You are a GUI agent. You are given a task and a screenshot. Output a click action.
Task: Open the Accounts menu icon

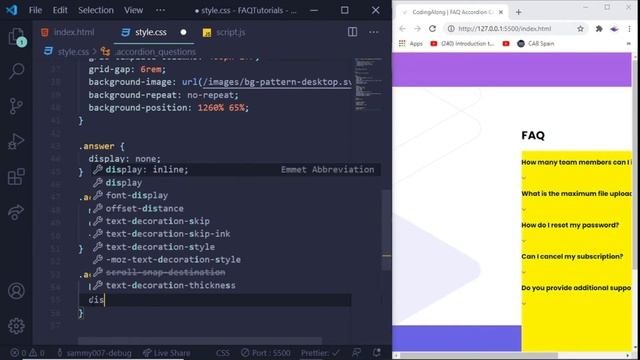pyautogui.click(x=16, y=291)
